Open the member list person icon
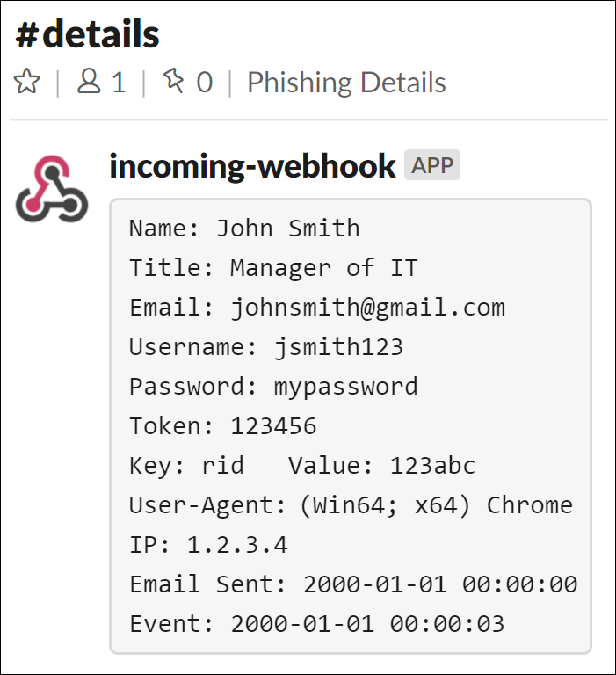Image resolution: width=616 pixels, height=675 pixels. pyautogui.click(x=89, y=82)
